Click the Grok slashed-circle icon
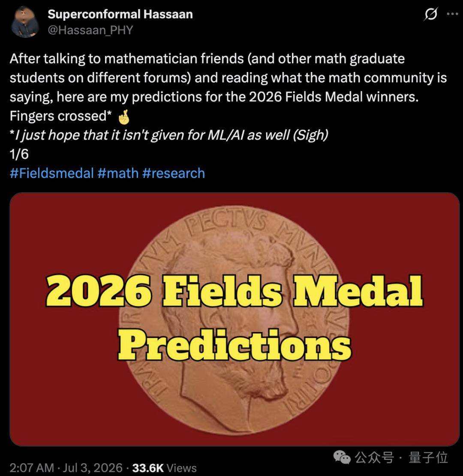463x476 pixels. pos(431,14)
